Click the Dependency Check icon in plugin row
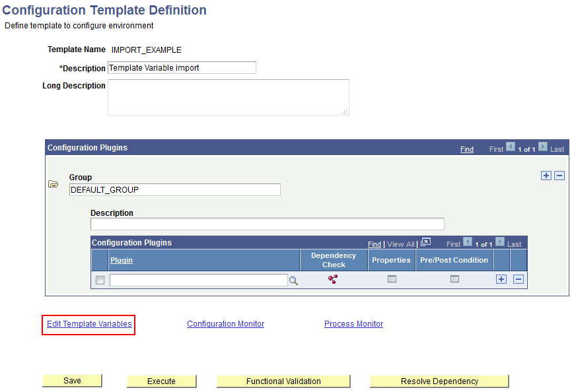Screen dimensions: 574x392 [333, 279]
